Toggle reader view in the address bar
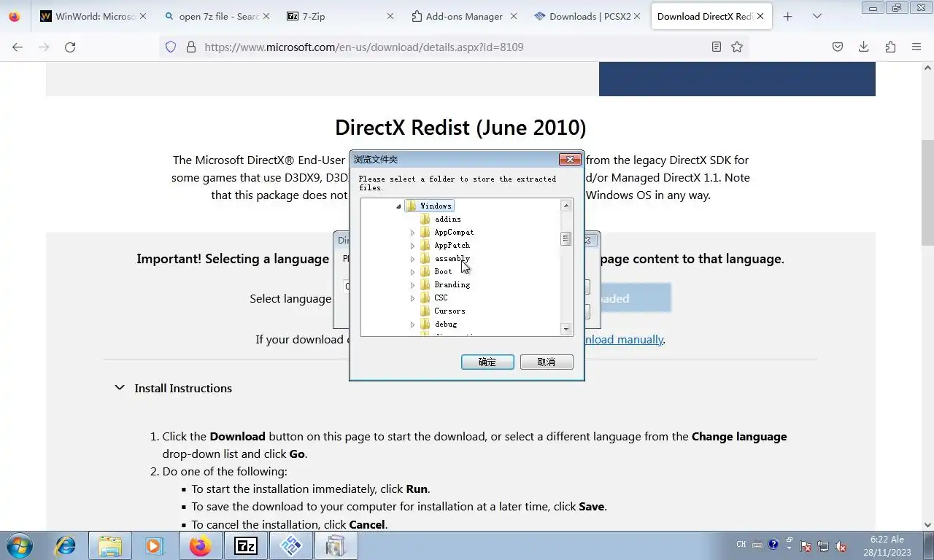This screenshot has width=934, height=560. click(717, 47)
